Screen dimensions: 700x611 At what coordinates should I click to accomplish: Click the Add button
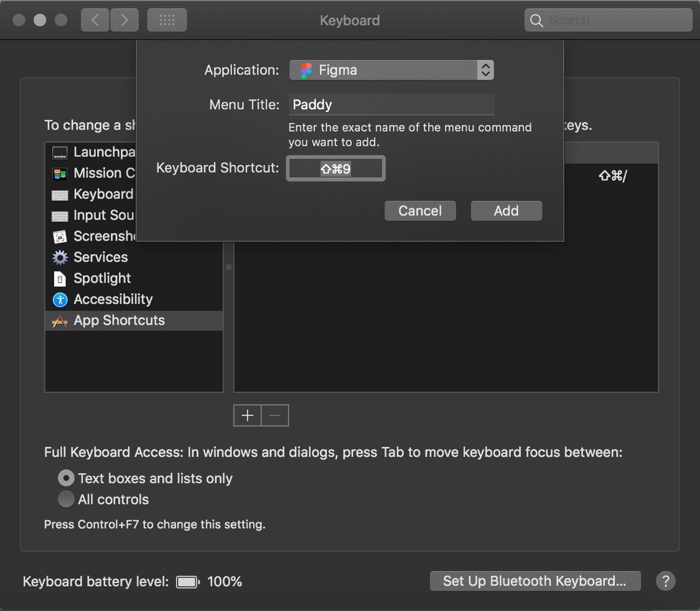pyautogui.click(x=506, y=211)
